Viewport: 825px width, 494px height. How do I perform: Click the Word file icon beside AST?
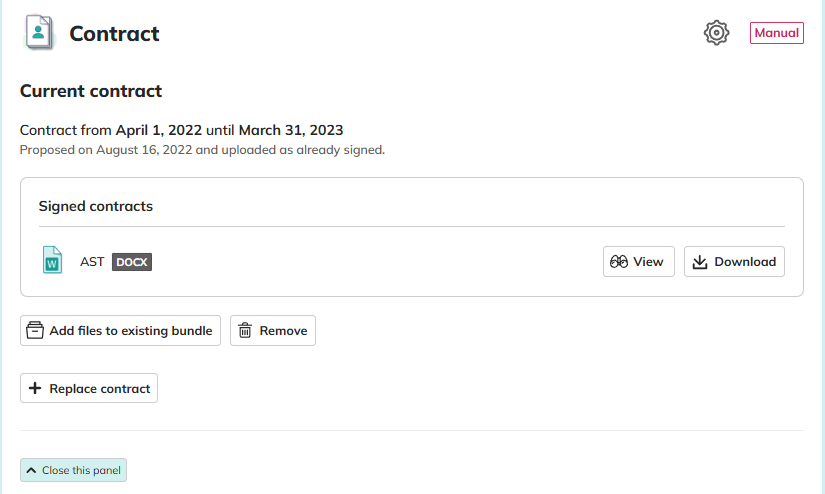tap(52, 261)
